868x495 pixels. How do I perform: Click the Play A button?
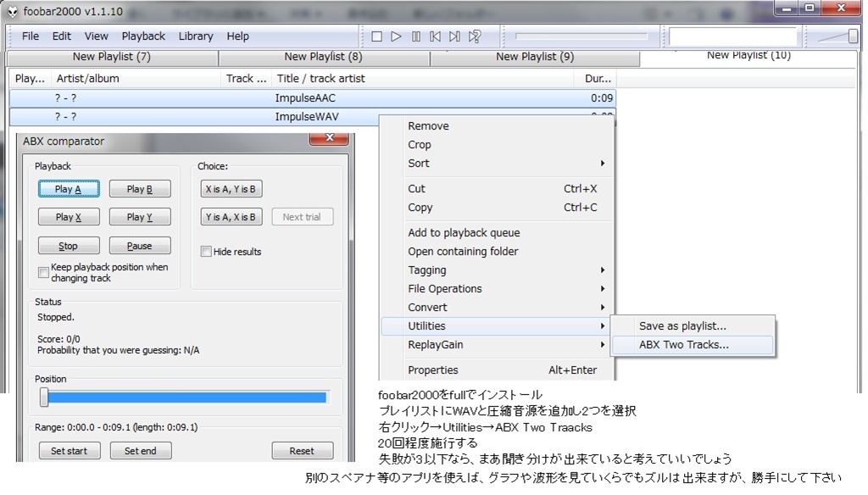pyautogui.click(x=69, y=189)
